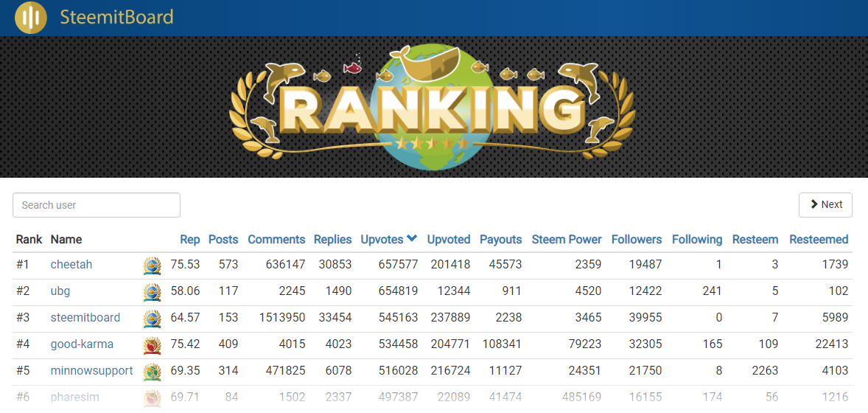Click the Upvotes descending sort chevron
The image size is (868, 413).
[x=411, y=238]
